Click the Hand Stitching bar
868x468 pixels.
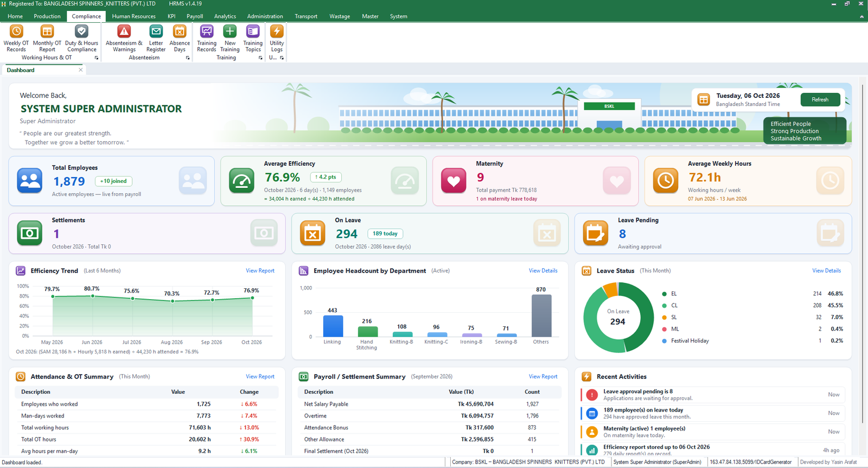click(x=367, y=331)
